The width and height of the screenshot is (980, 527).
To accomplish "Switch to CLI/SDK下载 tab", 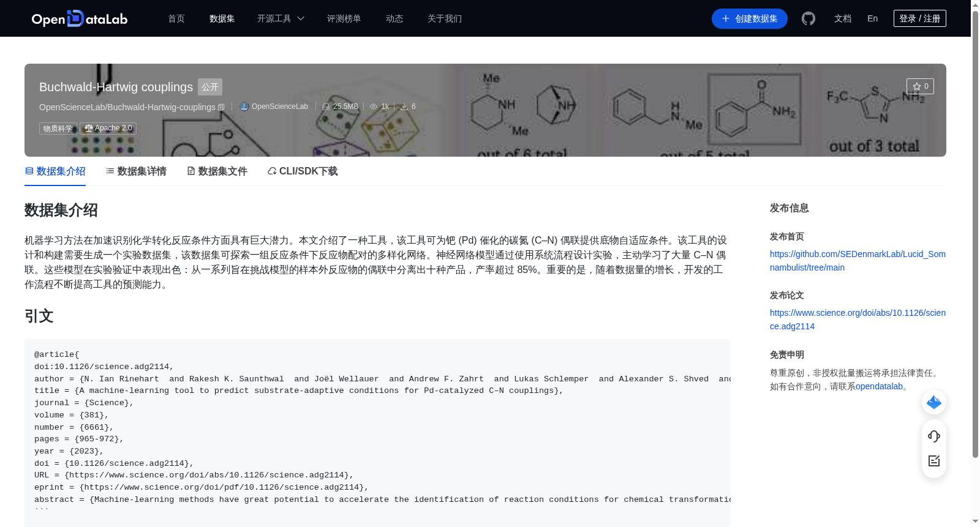I will [303, 171].
